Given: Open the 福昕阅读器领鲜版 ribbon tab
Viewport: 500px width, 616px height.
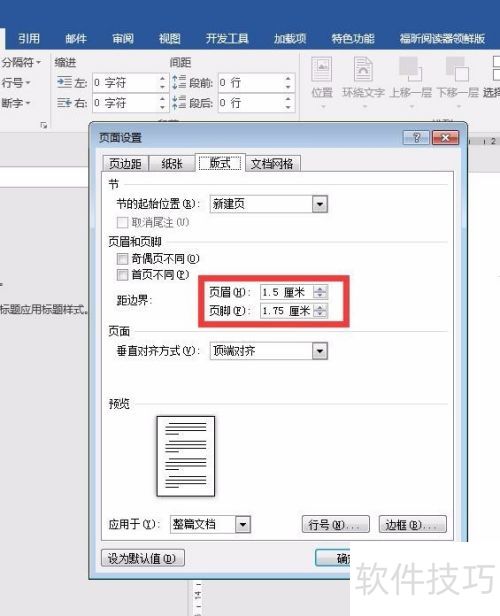Looking at the screenshot, I should (x=442, y=38).
